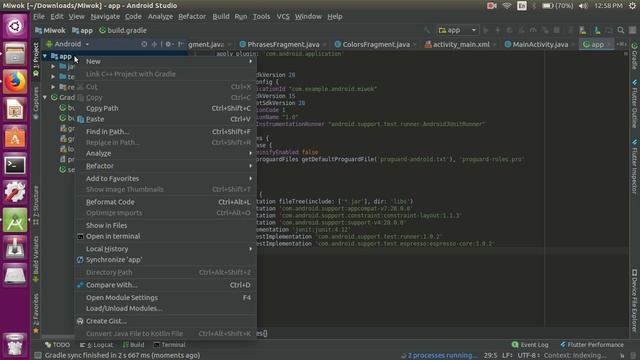Toggle the Structure tool window

click(x=36, y=205)
